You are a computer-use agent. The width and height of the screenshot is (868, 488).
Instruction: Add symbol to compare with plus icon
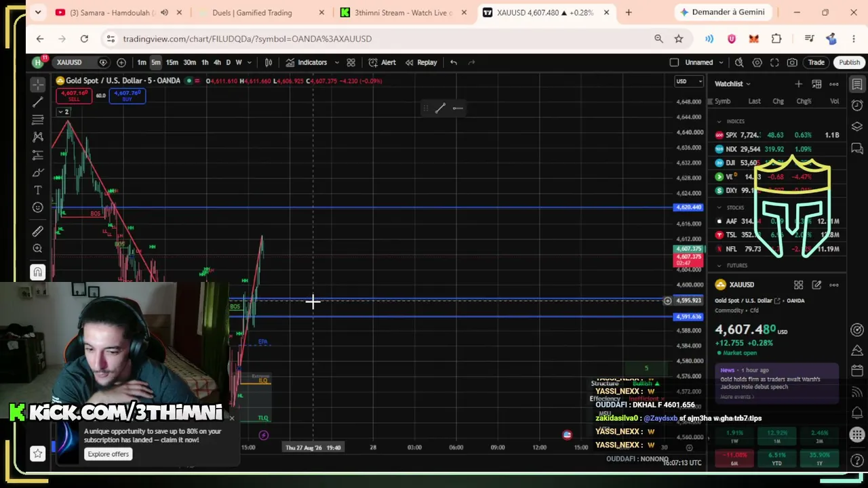click(x=121, y=62)
